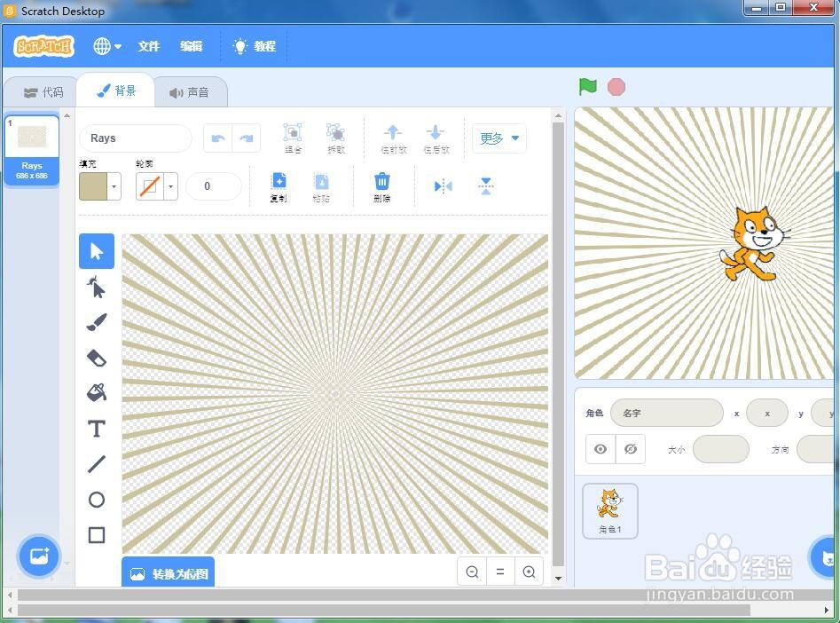Click the add backdrop round button
This screenshot has width=840, height=623.
(x=38, y=556)
